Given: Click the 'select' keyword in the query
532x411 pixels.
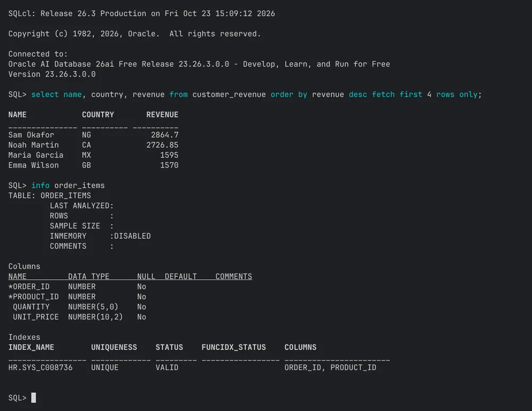Looking at the screenshot, I should [x=45, y=95].
